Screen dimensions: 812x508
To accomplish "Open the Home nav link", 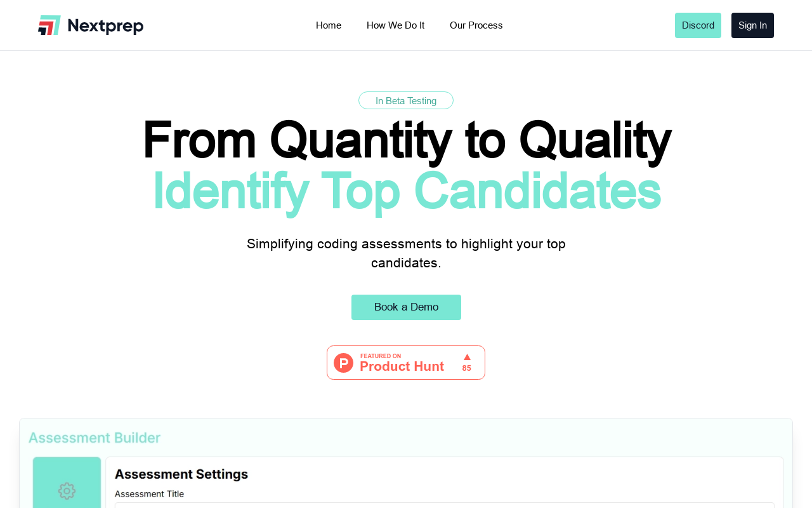I will pos(329,25).
